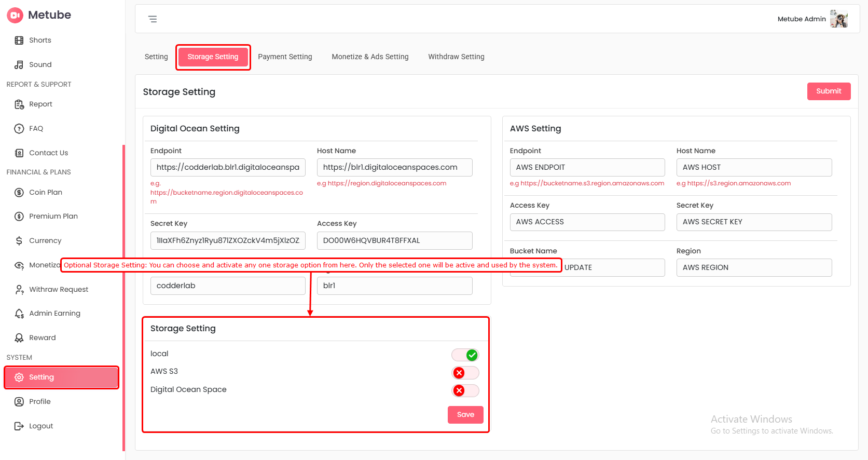Disable the local storage toggle
Image resolution: width=868 pixels, height=460 pixels.
pos(465,355)
